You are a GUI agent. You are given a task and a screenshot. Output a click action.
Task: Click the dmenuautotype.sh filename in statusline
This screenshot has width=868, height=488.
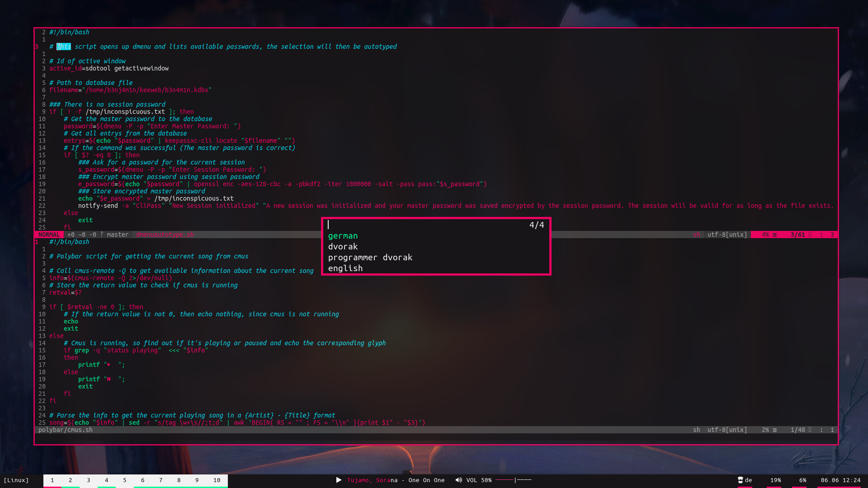click(165, 235)
